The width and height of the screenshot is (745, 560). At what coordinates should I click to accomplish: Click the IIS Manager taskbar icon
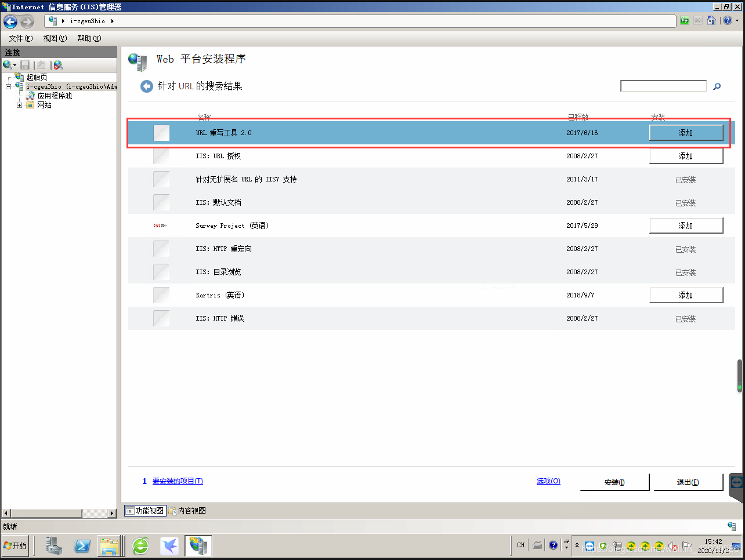[198, 546]
